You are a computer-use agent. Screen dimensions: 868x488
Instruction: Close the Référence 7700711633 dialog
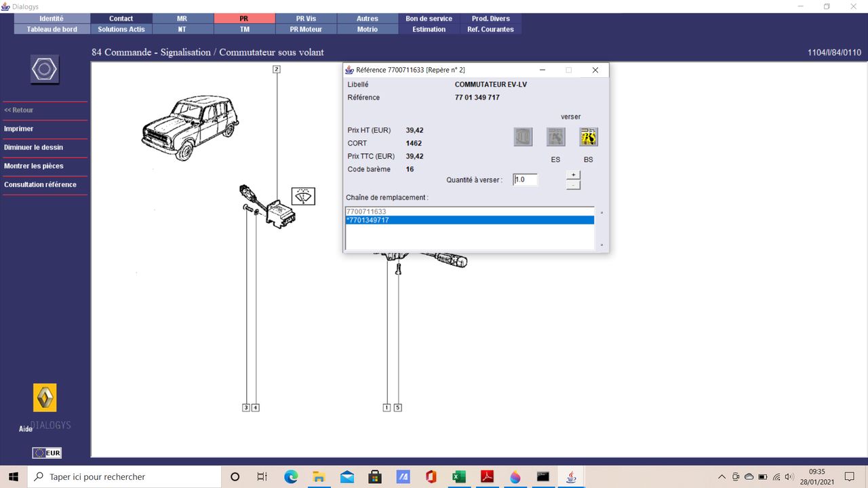pos(595,70)
